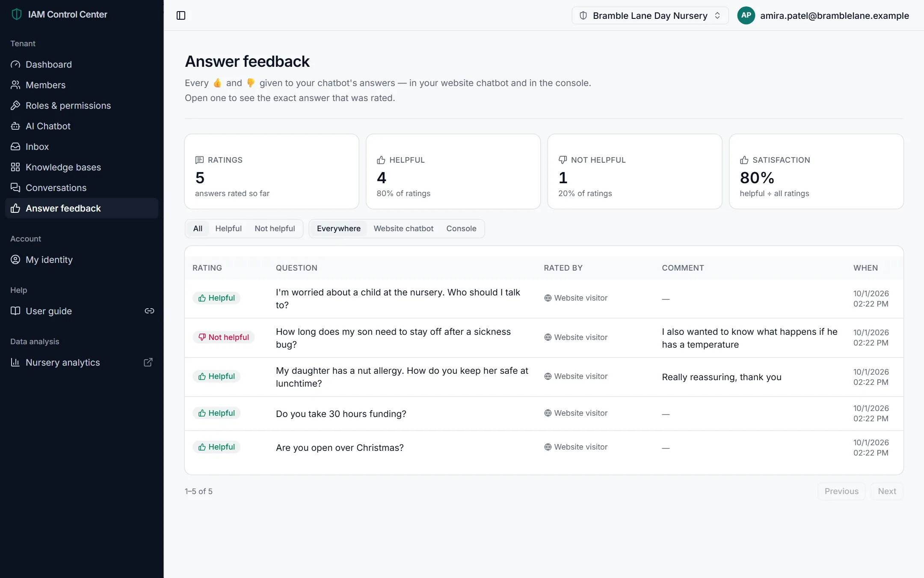Image resolution: width=924 pixels, height=578 pixels.
Task: Go to Members page
Action: 82,85
